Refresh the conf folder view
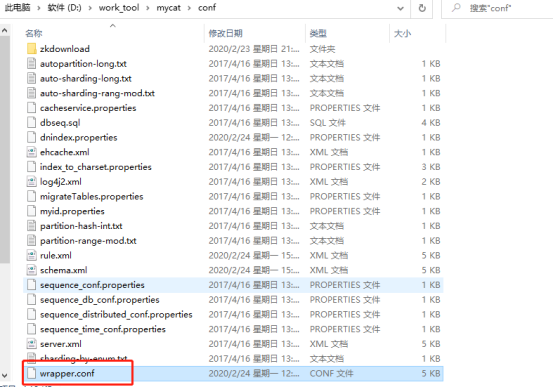The image size is (554, 388). tap(422, 8)
